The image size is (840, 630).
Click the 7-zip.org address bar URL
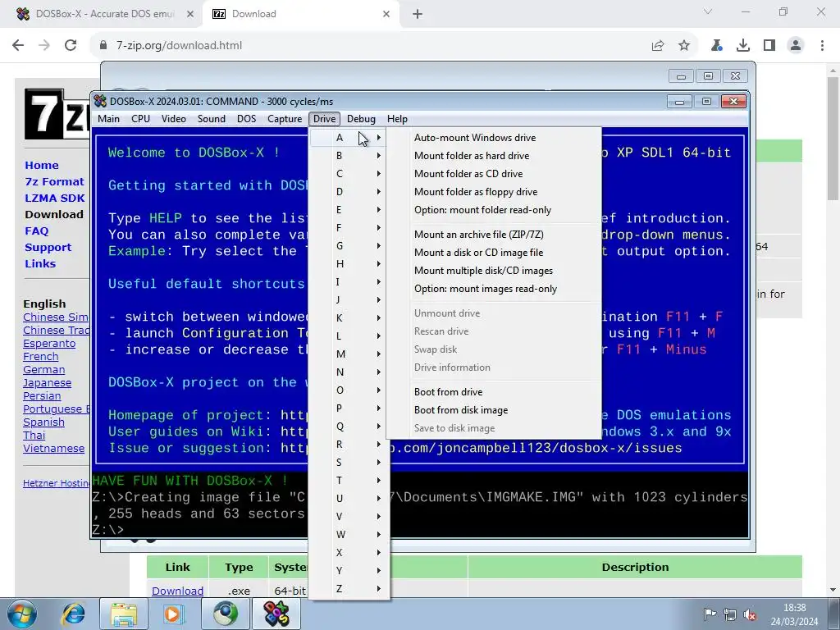point(179,46)
